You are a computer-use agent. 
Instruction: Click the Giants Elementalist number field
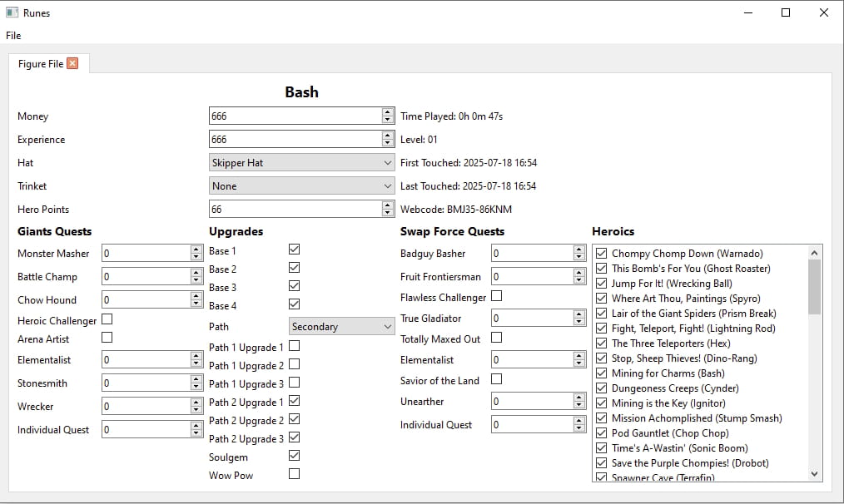[146, 360]
